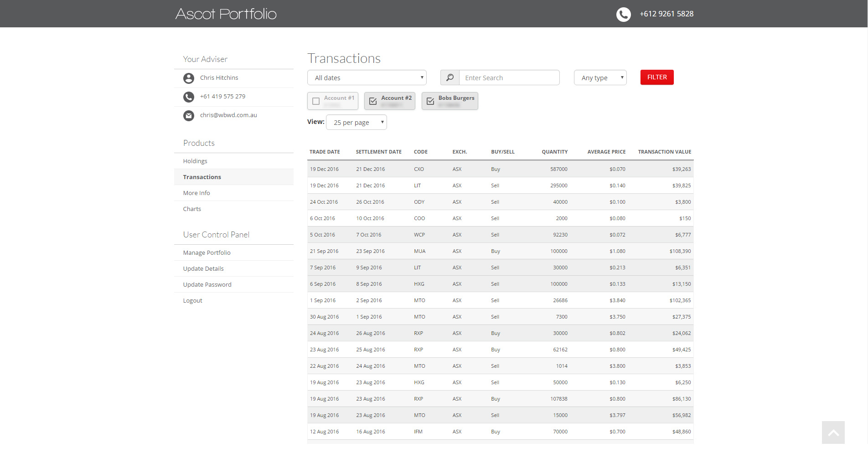Click the chris@wbwd.com.au email link

coord(228,115)
